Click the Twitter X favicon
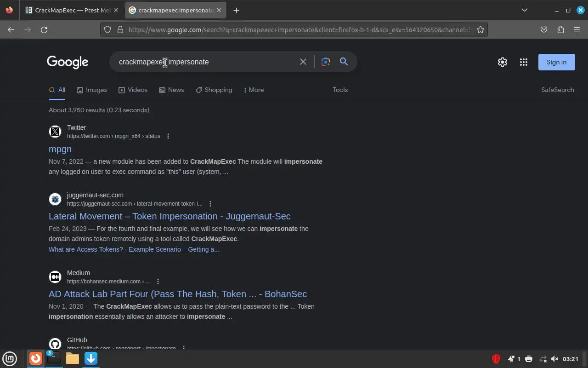 55,132
